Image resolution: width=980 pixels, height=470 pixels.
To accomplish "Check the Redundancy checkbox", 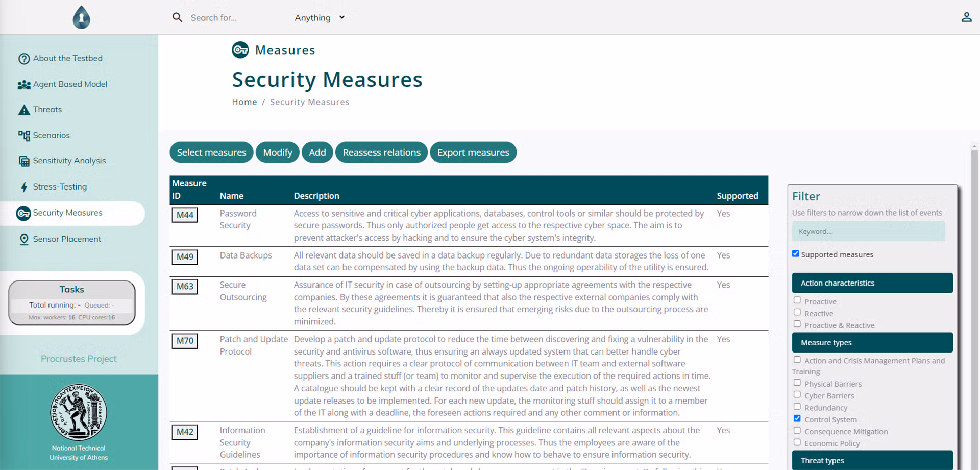I will point(797,407).
